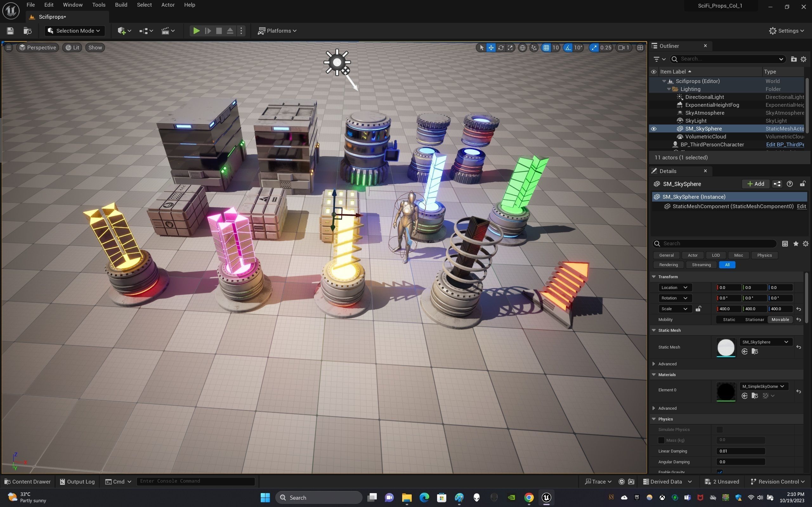812x507 pixels.
Task: Switch to the Physics filter tab in Details
Action: click(x=764, y=255)
